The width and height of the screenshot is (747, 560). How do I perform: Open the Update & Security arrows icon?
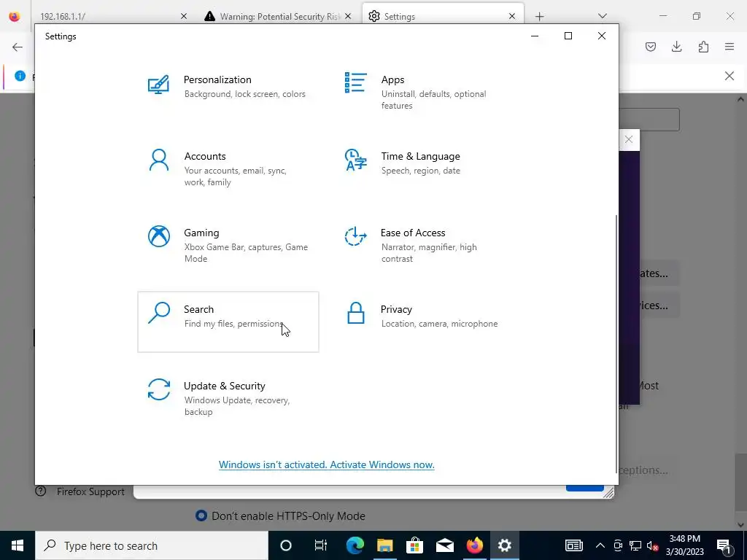point(158,389)
